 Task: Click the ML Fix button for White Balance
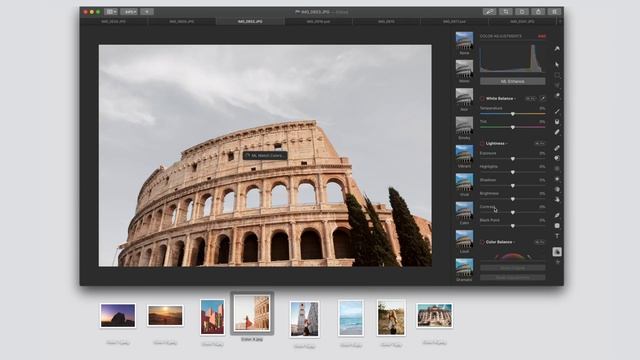pyautogui.click(x=530, y=99)
